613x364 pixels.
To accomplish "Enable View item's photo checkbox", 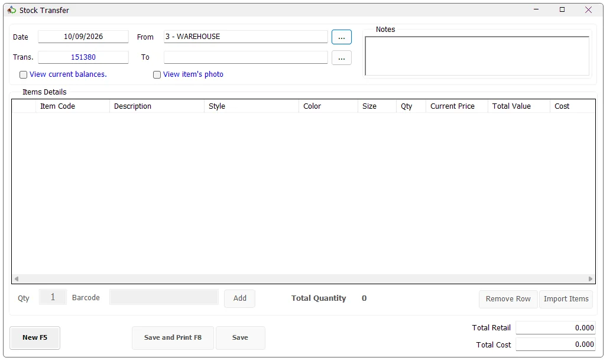I will coord(157,74).
